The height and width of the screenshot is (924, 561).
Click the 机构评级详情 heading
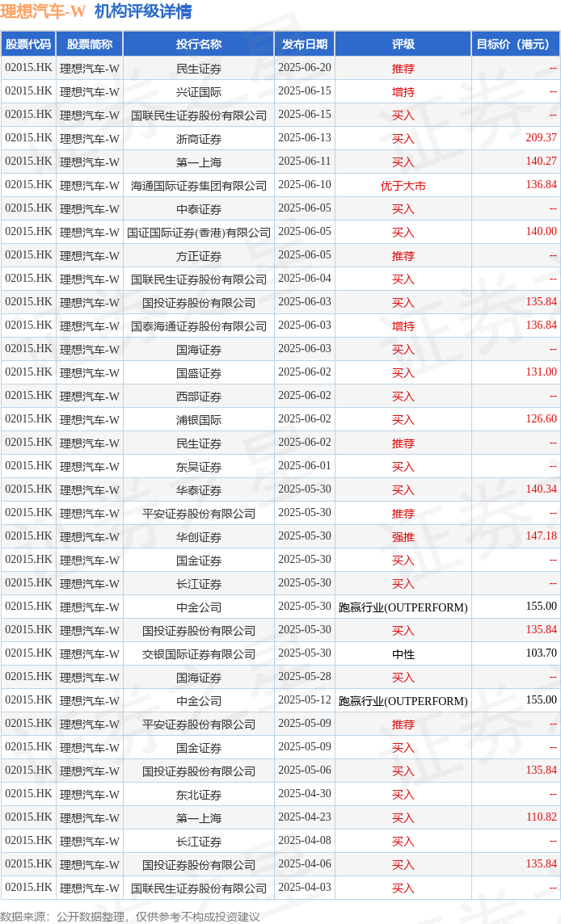tap(143, 12)
